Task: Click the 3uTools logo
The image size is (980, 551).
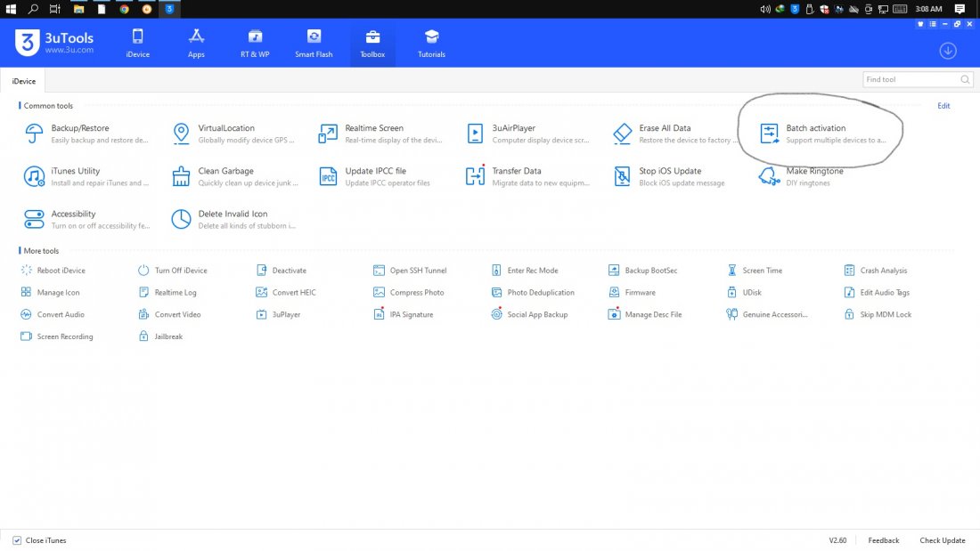Action: pyautogui.click(x=54, y=42)
